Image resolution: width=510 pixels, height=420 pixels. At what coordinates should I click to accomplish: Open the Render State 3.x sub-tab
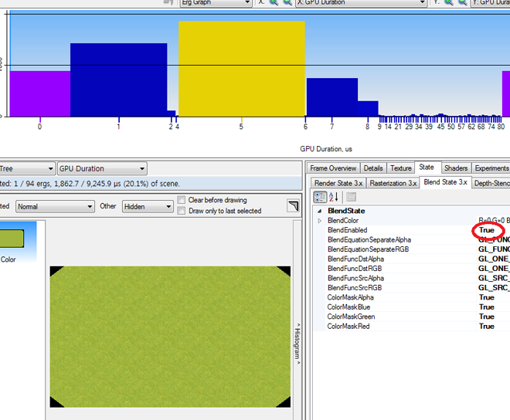338,183
